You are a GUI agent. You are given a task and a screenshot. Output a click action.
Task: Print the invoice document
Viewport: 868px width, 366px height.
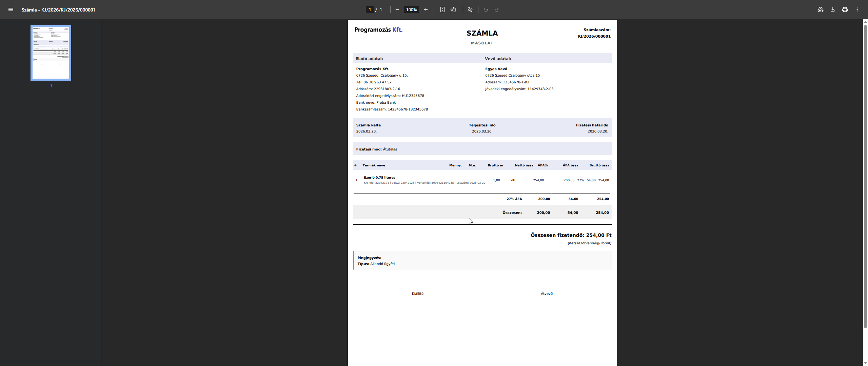coord(845,9)
